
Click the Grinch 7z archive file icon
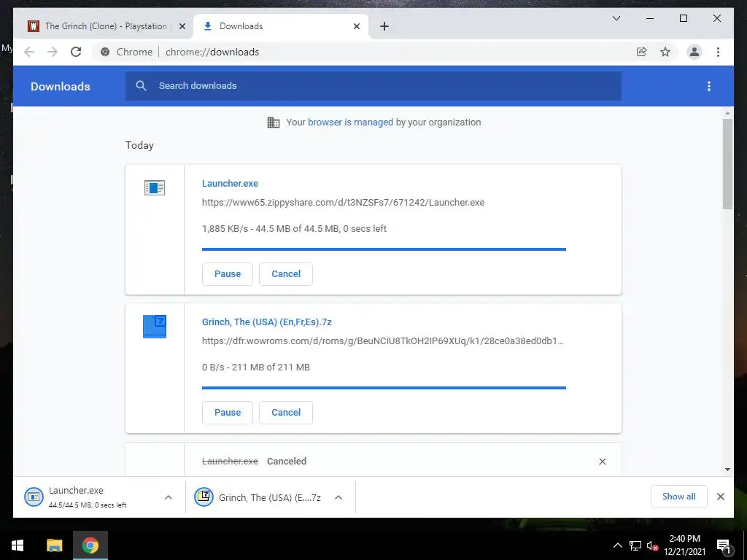coord(155,326)
